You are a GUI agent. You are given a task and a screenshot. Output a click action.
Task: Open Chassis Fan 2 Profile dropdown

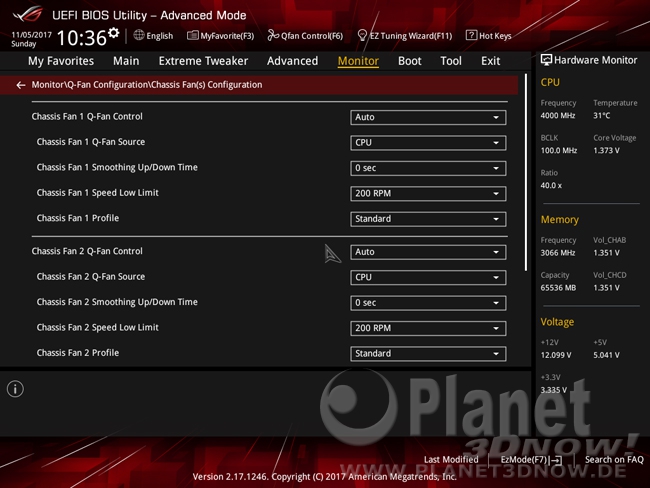point(428,354)
